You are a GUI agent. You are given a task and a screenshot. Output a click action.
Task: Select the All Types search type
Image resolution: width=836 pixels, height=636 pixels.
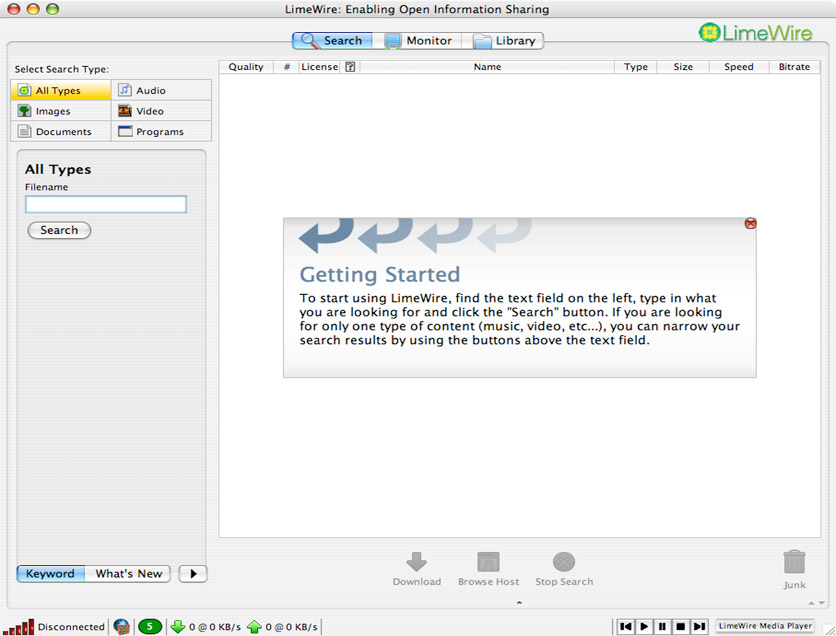[x=61, y=90]
